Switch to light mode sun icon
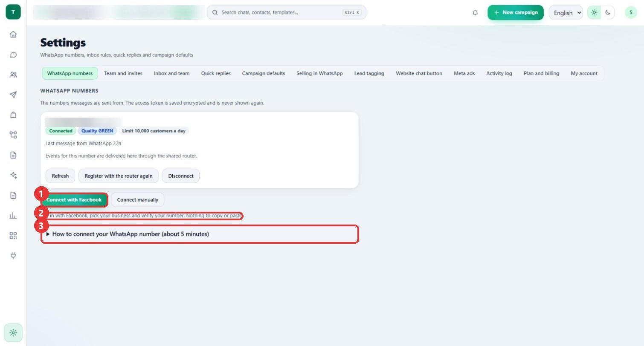 click(594, 12)
